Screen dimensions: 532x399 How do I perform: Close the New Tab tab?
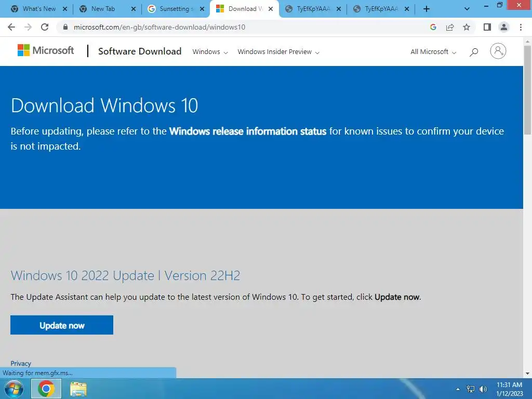pyautogui.click(x=134, y=9)
